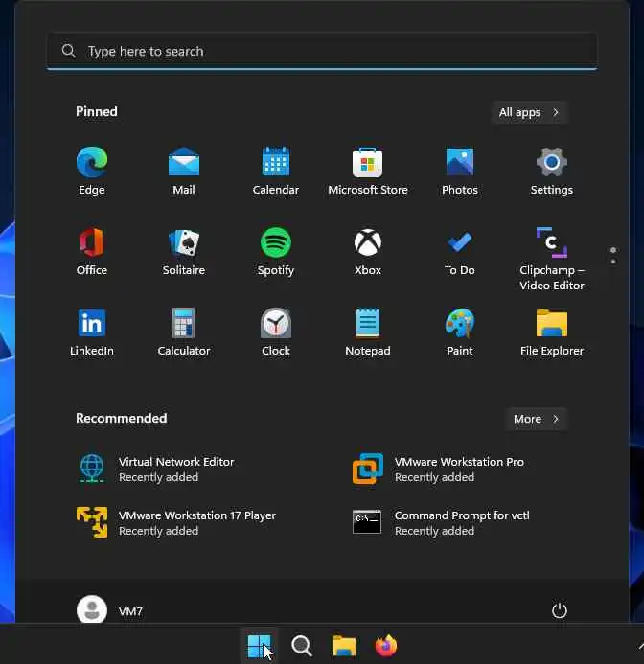The image size is (644, 664).
Task: Show More recommended items
Action: 536,419
